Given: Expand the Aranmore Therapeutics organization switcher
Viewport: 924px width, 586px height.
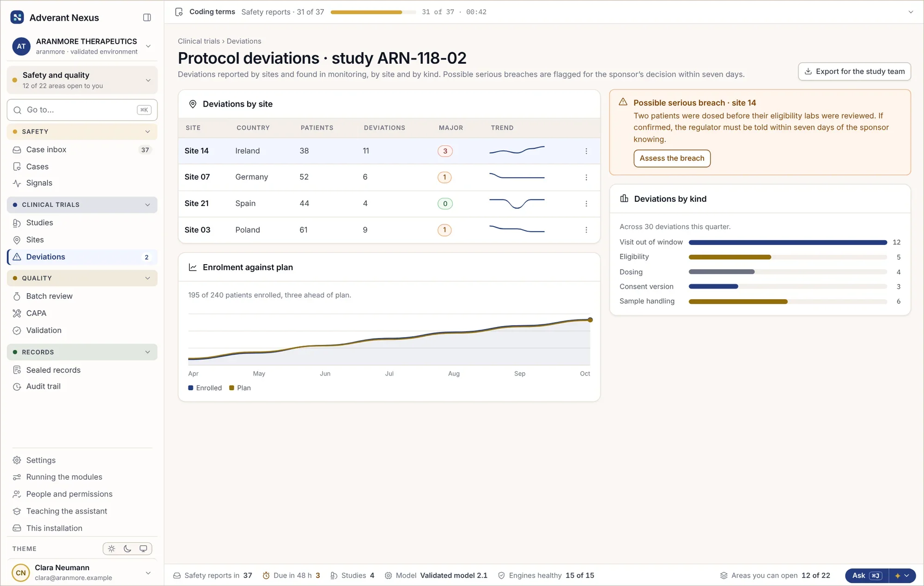Looking at the screenshot, I should [x=148, y=46].
